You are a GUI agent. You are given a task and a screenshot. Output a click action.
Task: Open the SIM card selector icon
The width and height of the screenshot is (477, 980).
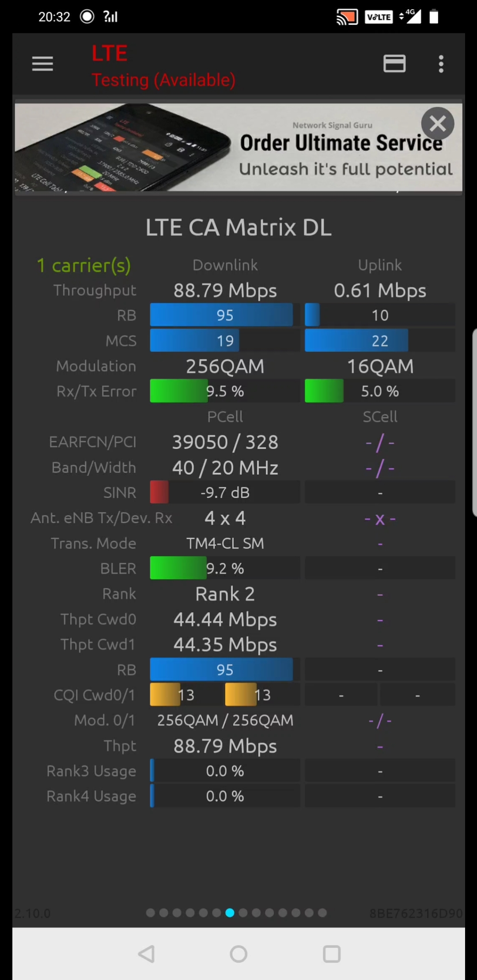click(x=394, y=64)
